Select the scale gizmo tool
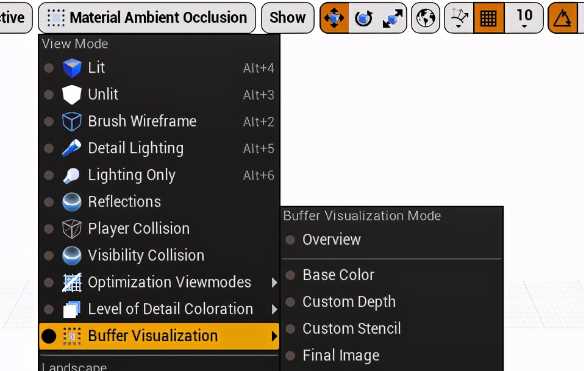This screenshot has width=584, height=371. tap(392, 18)
